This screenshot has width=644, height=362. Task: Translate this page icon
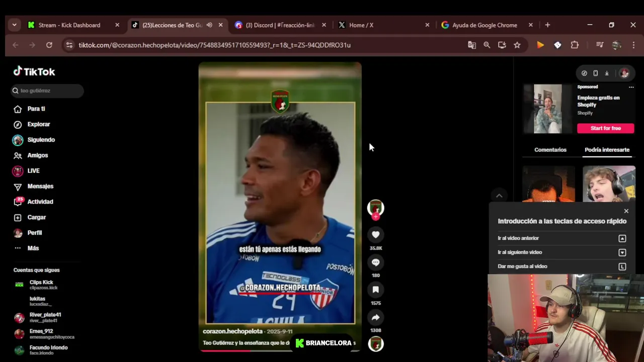pyautogui.click(x=472, y=45)
